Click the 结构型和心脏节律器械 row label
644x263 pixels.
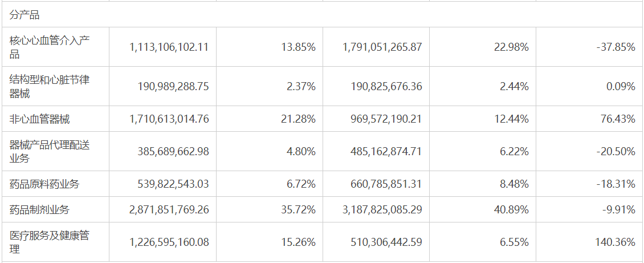pyautogui.click(x=50, y=86)
